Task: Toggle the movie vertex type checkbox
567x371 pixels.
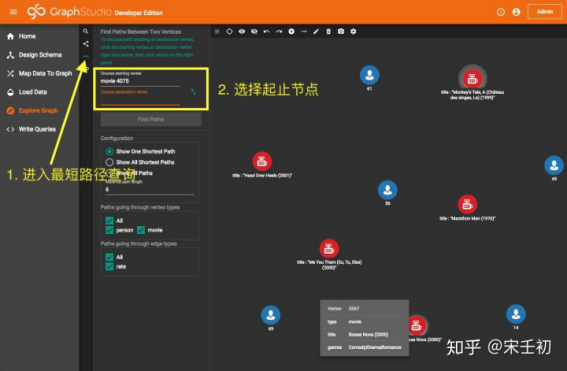Action: click(x=141, y=230)
